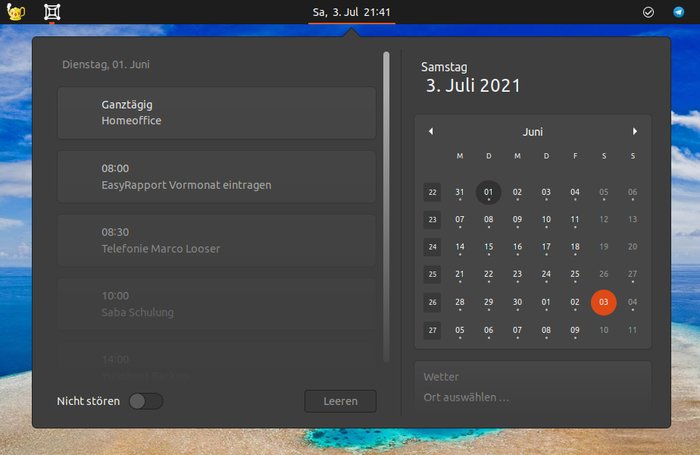Image resolution: width=700 pixels, height=455 pixels.
Task: Select July 04 Sunday in week 26
Action: (x=633, y=302)
